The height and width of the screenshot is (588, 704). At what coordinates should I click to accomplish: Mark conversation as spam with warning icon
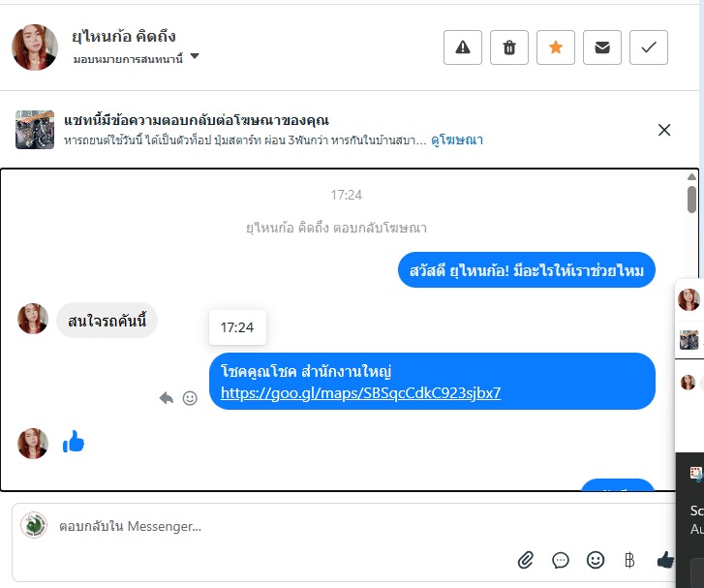463,47
